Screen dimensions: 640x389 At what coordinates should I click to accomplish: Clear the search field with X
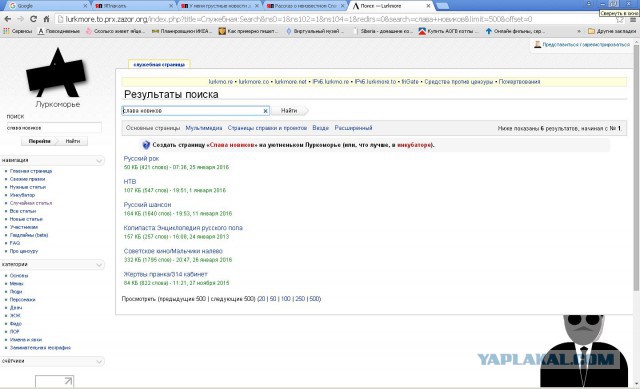265,111
